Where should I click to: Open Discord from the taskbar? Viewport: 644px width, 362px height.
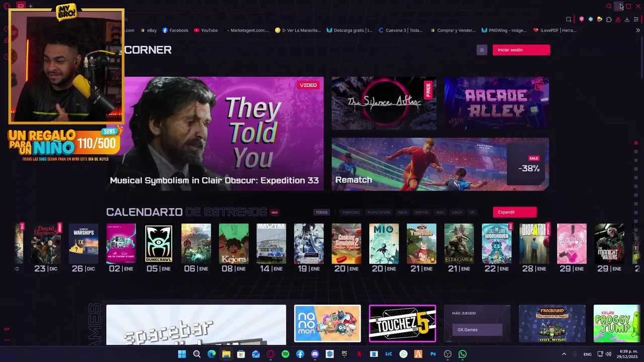(x=315, y=354)
